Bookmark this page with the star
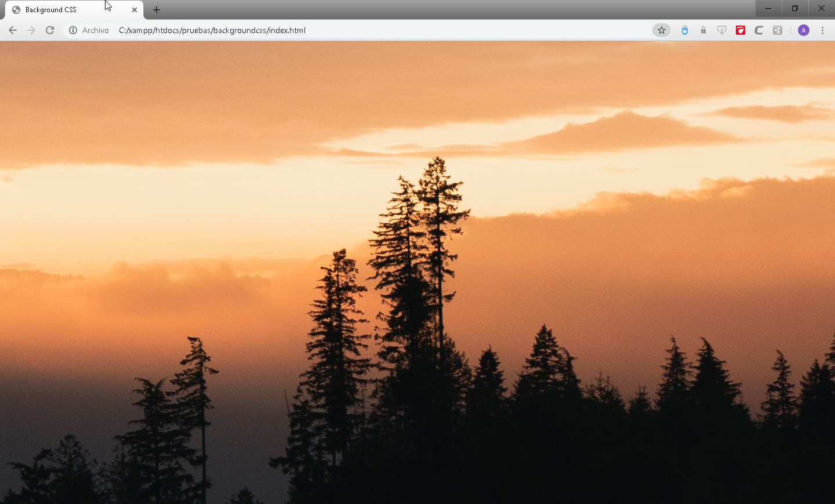 [x=661, y=30]
